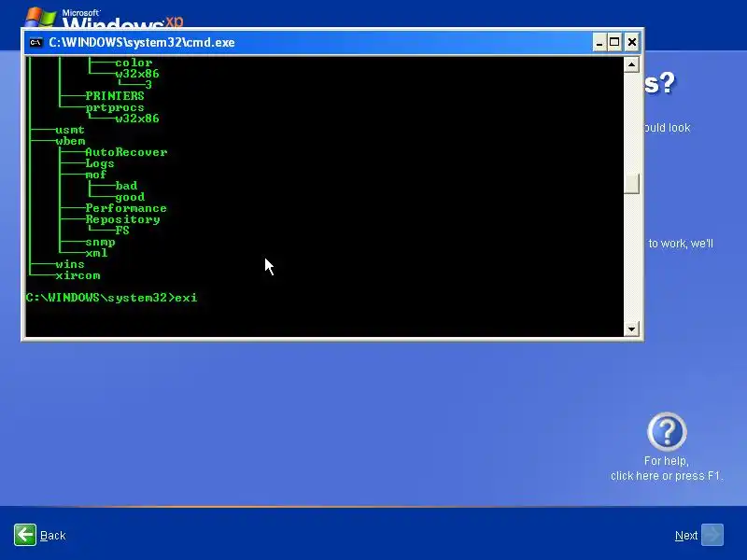The width and height of the screenshot is (747, 560).
Task: Click the console vertical scrollbar thumb
Action: tap(631, 183)
